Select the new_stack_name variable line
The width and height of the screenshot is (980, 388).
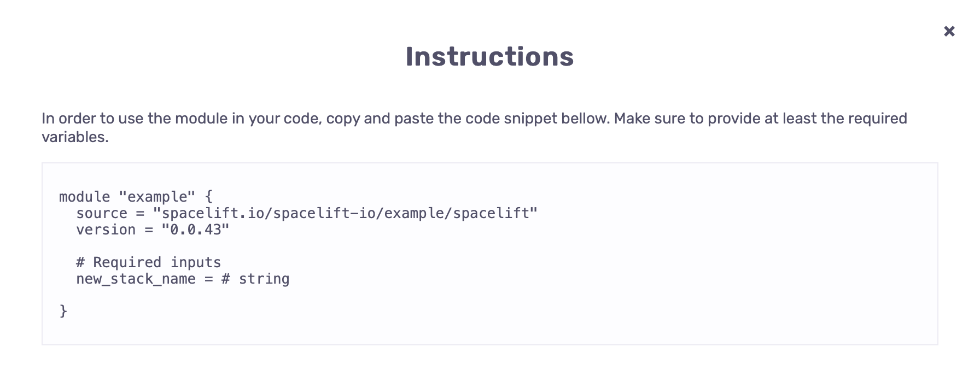(x=183, y=279)
